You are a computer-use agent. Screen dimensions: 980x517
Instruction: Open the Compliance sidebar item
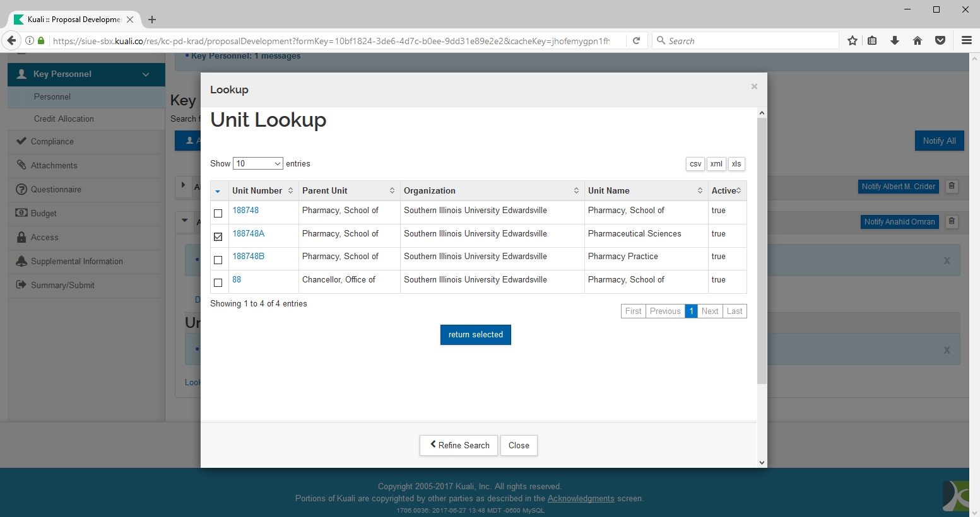[x=52, y=142]
